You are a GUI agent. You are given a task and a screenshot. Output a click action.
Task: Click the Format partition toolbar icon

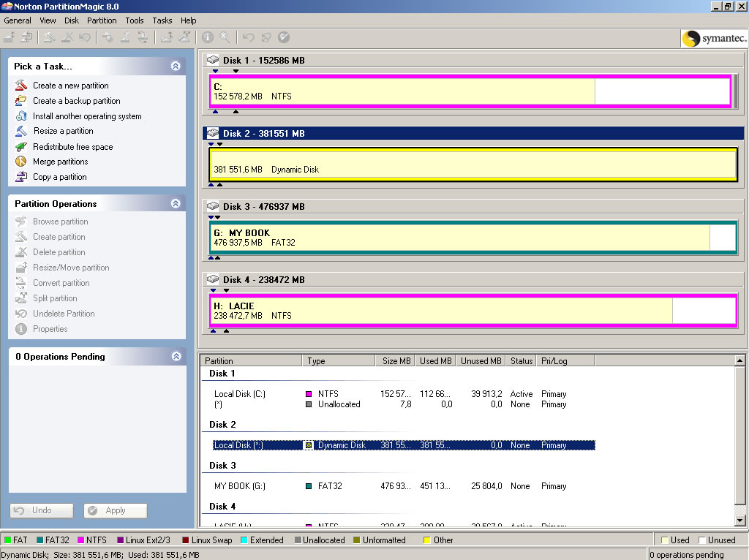pos(125,37)
